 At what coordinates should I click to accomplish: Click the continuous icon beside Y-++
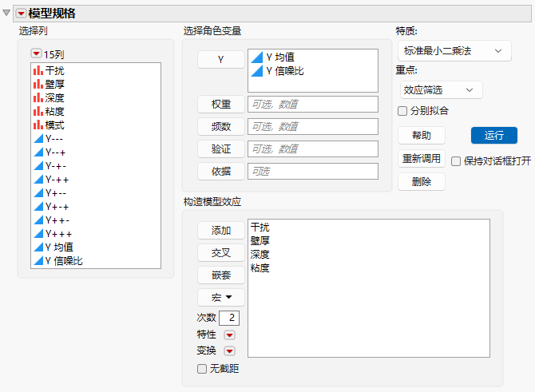pos(38,180)
